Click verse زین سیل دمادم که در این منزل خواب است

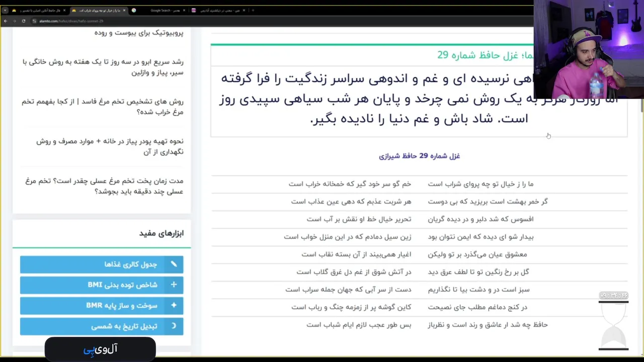(x=347, y=237)
